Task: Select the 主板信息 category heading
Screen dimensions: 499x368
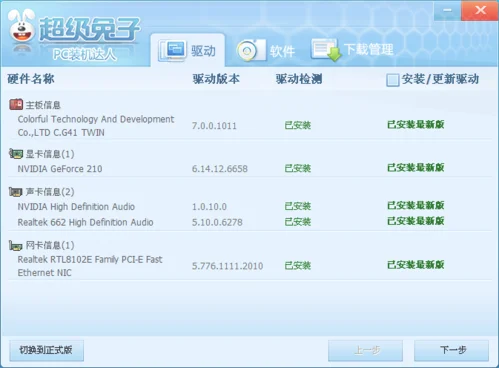Action: tap(43, 105)
